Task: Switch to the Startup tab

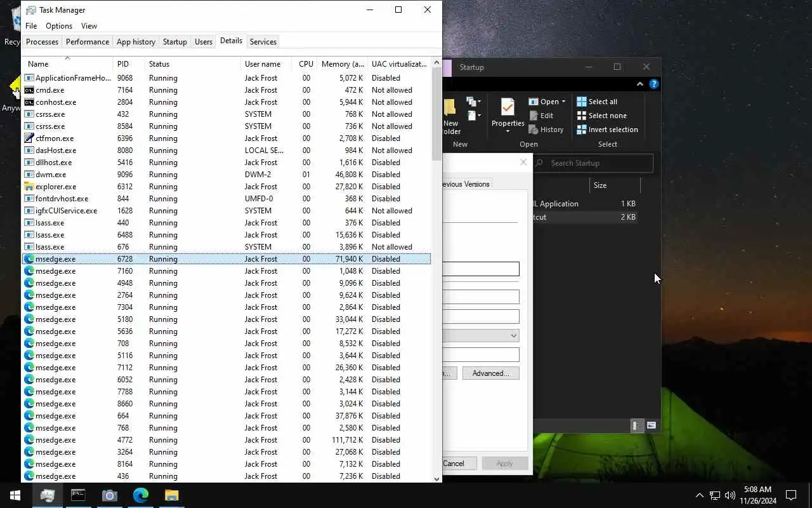Action: (x=174, y=42)
